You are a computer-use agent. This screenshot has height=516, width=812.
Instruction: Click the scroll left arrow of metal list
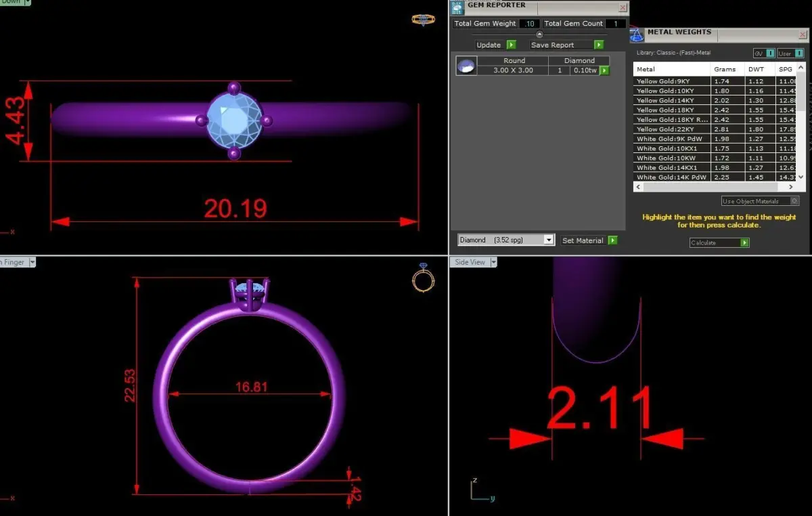638,186
